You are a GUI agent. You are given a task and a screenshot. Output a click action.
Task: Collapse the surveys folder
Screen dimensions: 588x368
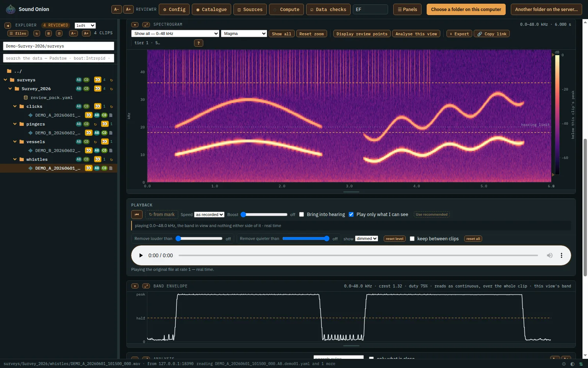point(6,80)
